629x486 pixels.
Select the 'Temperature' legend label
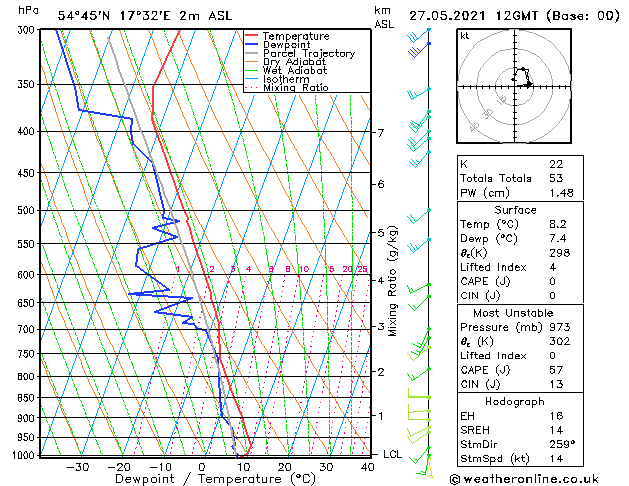(x=296, y=36)
